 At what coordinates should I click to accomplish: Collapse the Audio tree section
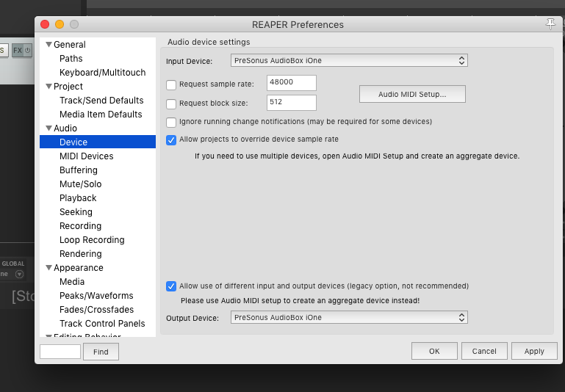(x=48, y=128)
